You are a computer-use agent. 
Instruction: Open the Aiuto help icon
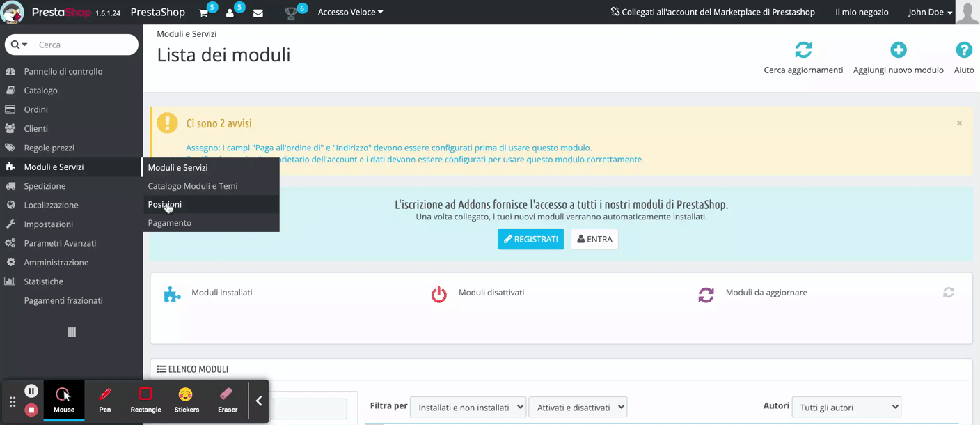(x=964, y=50)
